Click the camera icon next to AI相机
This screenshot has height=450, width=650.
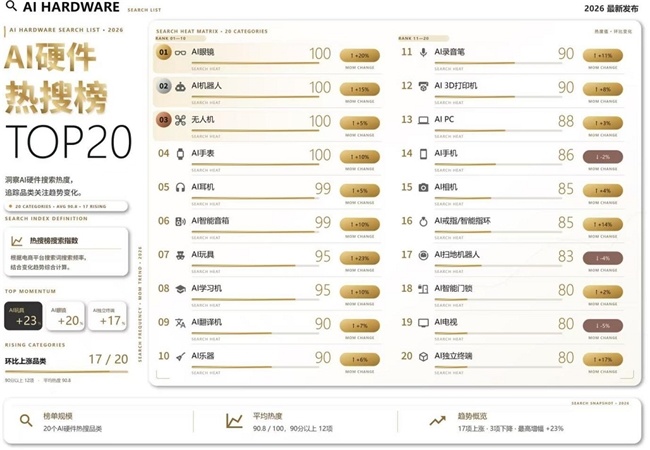(423, 188)
